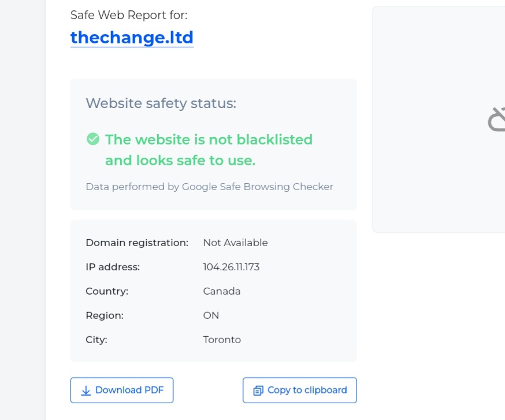Screen dimensions: 505x420
Task: Click the 'Not Available' registration value
Action: [x=235, y=243]
